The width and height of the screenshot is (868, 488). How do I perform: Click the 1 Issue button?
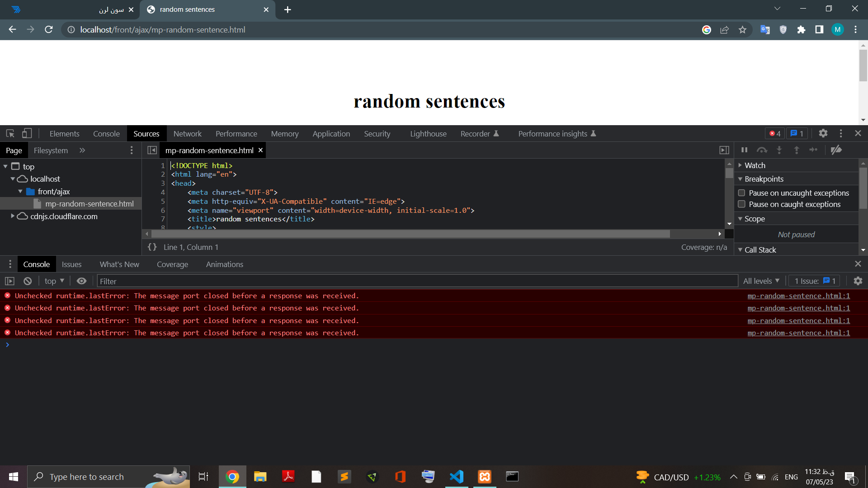(815, 281)
